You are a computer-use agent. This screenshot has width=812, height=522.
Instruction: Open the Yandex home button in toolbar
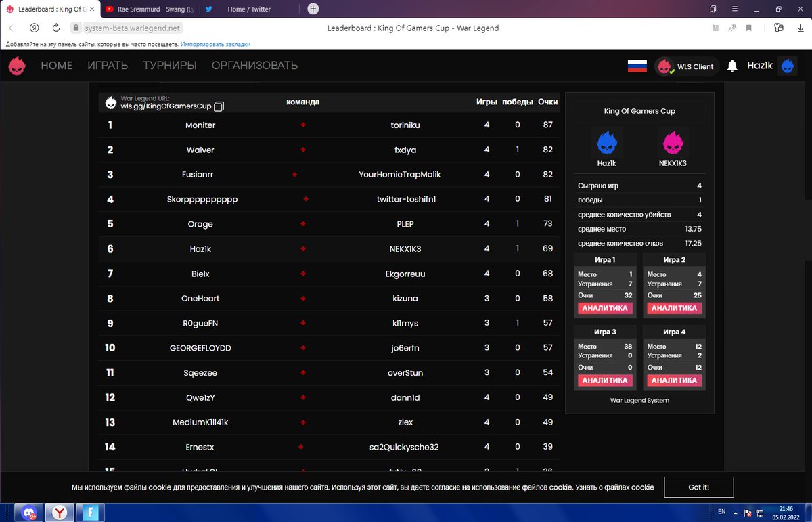(34, 28)
